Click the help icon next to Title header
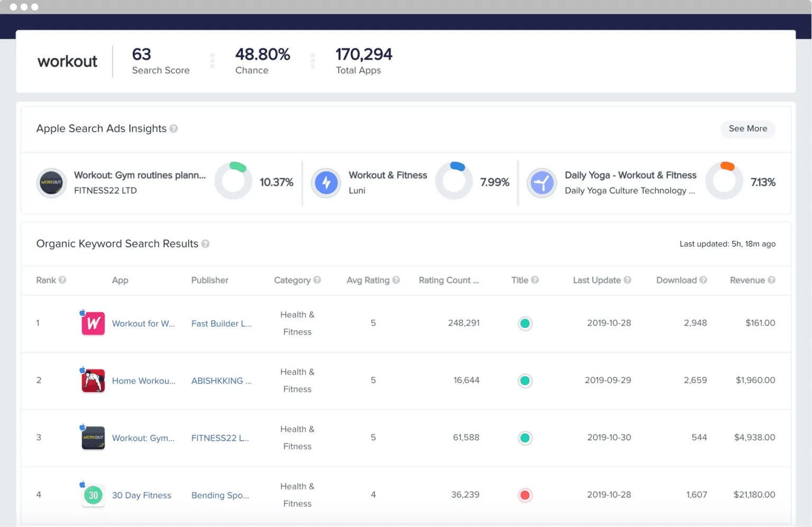This screenshot has height=527, width=812. click(535, 280)
